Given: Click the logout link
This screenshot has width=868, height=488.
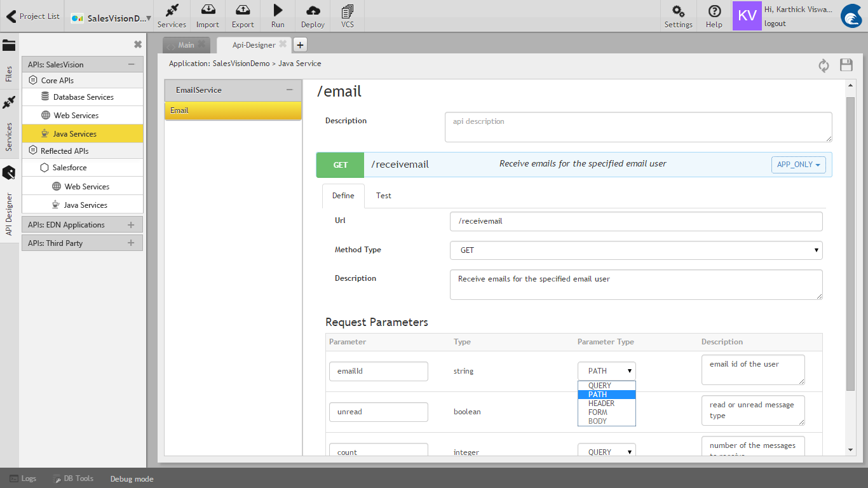Looking at the screenshot, I should (775, 24).
